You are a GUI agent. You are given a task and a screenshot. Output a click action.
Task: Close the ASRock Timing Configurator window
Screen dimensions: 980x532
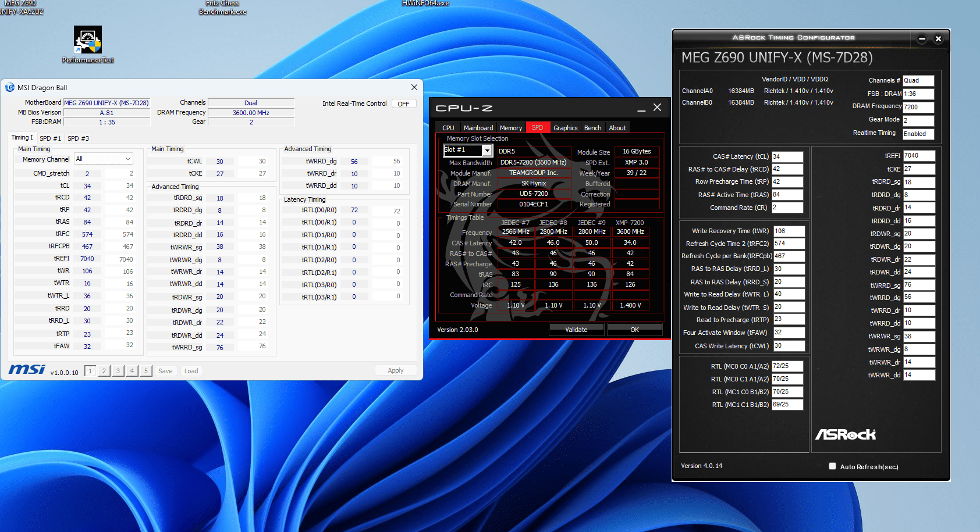[938, 39]
